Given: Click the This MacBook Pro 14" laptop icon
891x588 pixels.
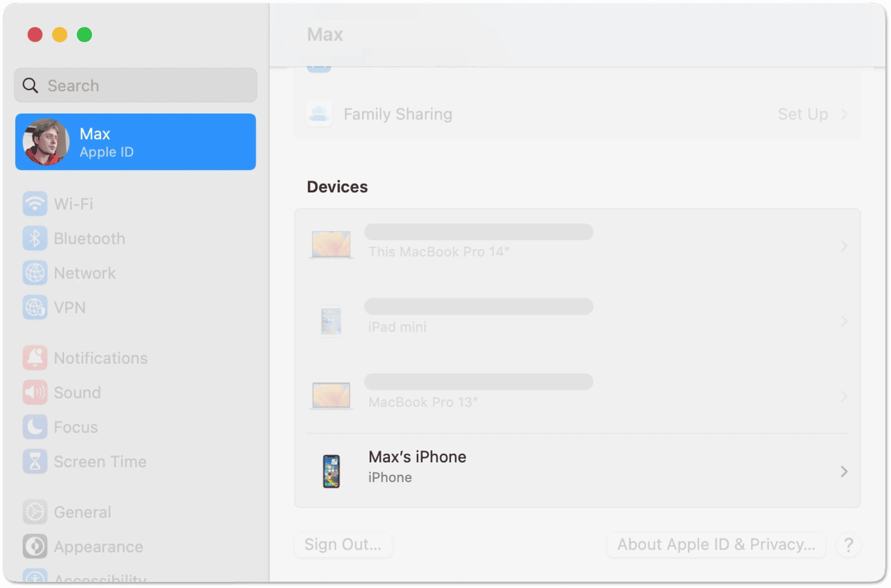Looking at the screenshot, I should coord(331,244).
